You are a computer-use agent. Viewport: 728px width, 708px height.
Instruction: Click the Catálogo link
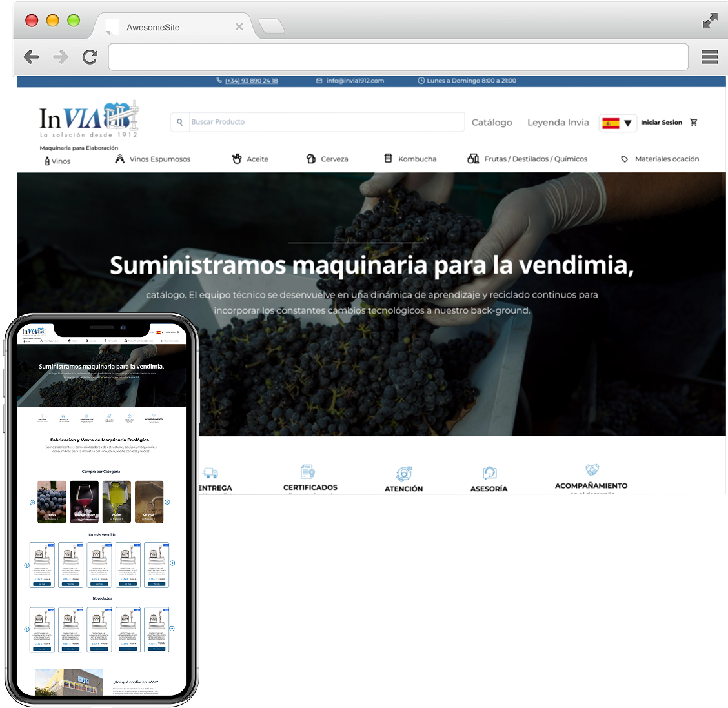pos(492,123)
